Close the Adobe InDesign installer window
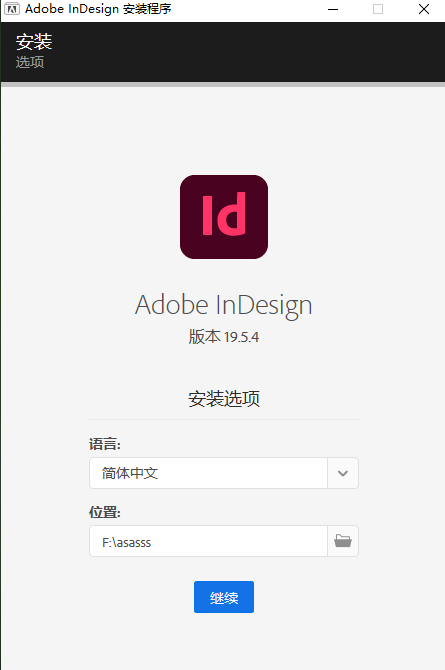445x670 pixels. pyautogui.click(x=424, y=9)
